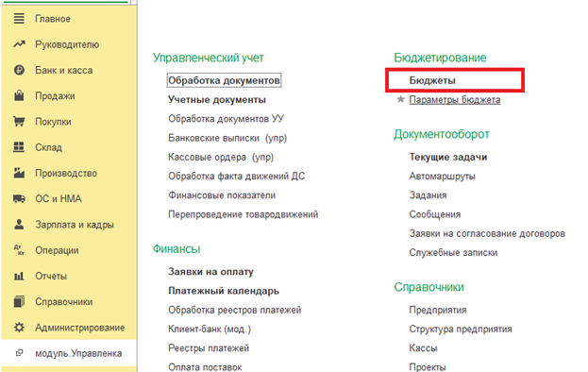Open Текущие задачи

pyautogui.click(x=448, y=157)
